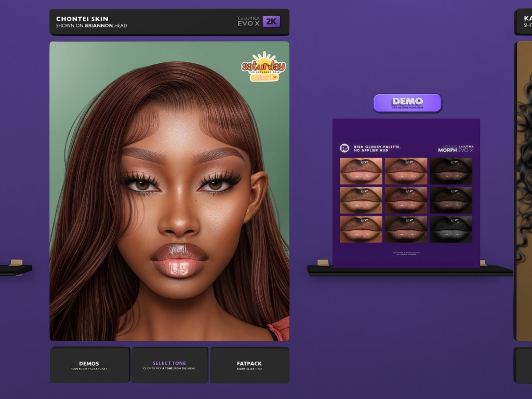Choose the bottom-left lip gloss swatch
This screenshot has width=532, height=399.
[361, 229]
